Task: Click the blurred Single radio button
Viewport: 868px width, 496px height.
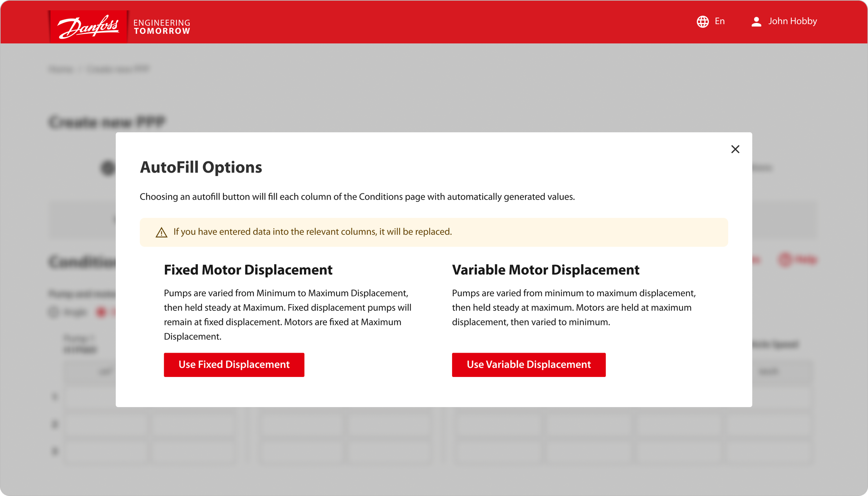Action: click(53, 312)
